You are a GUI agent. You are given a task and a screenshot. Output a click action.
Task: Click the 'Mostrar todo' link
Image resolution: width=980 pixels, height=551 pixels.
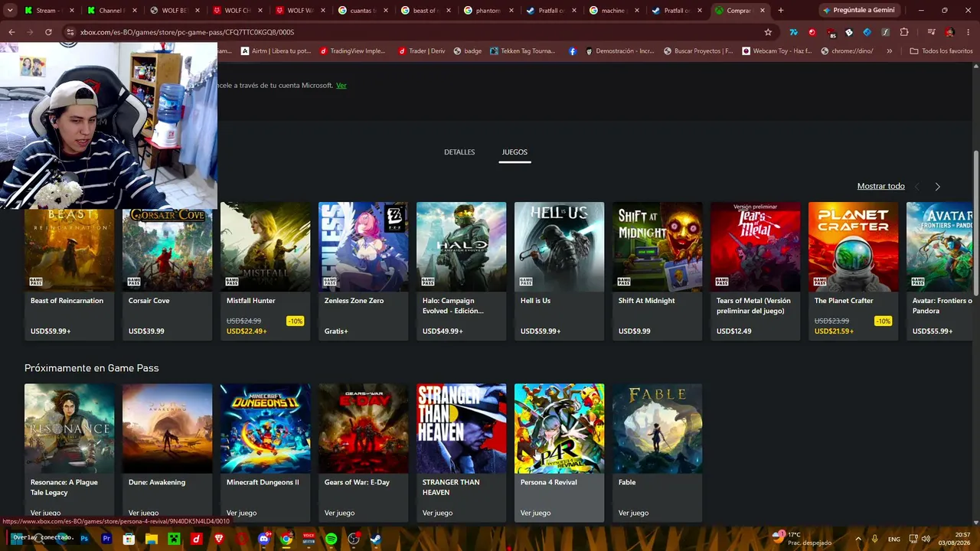880,186
